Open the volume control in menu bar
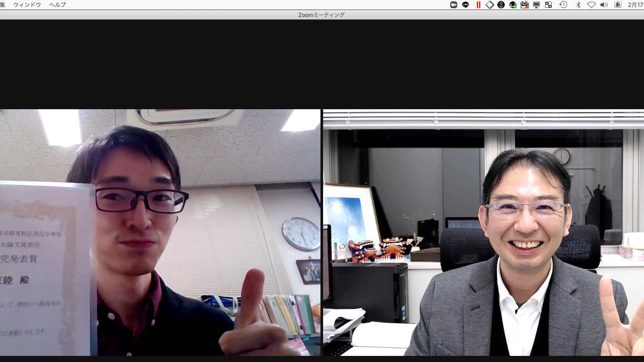 pyautogui.click(x=604, y=5)
